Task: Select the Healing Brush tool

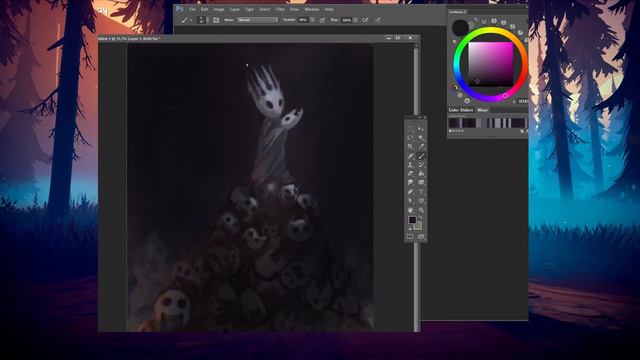Action: click(410, 156)
